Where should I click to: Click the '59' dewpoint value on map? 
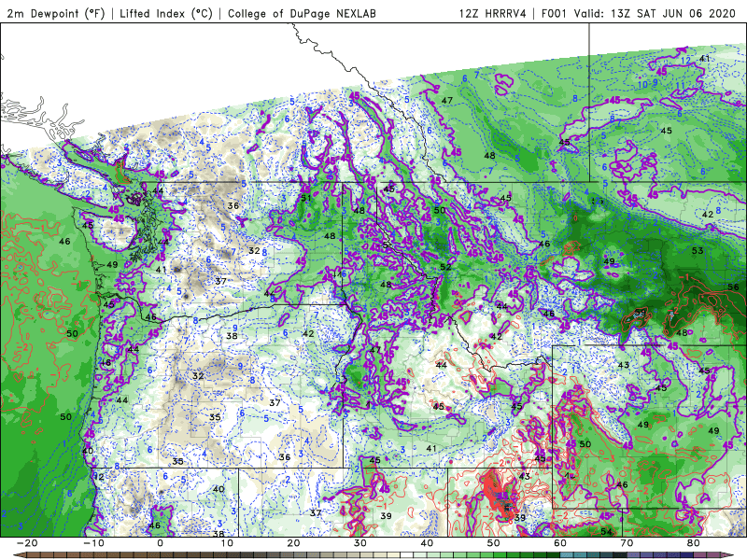641,313
